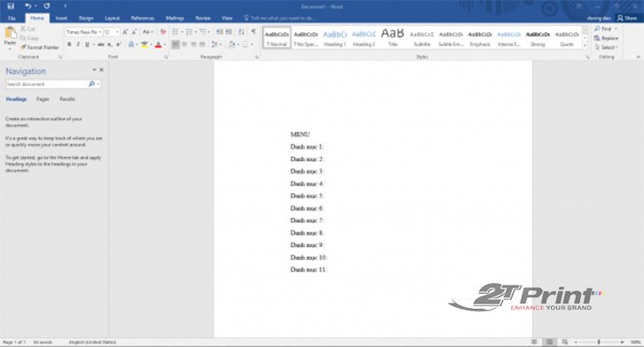Viewport: 644px width, 347px height.
Task: Apply subscript formatting
Action: (110, 44)
